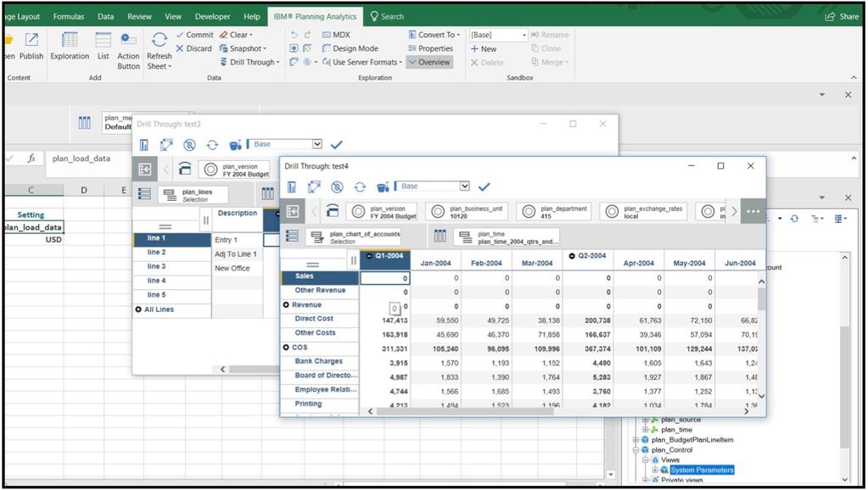
Task: Expand the Revenue row in test4
Action: click(286, 304)
